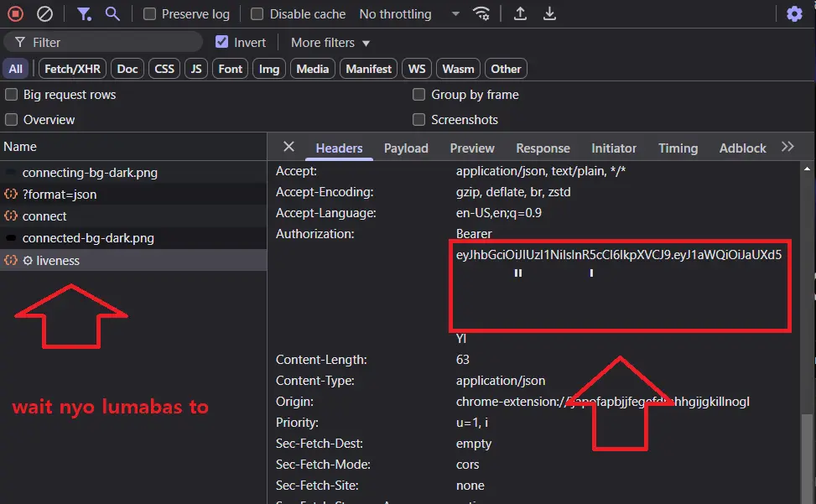
Task: Select connected-bg-dark.png request
Action: [133, 237]
